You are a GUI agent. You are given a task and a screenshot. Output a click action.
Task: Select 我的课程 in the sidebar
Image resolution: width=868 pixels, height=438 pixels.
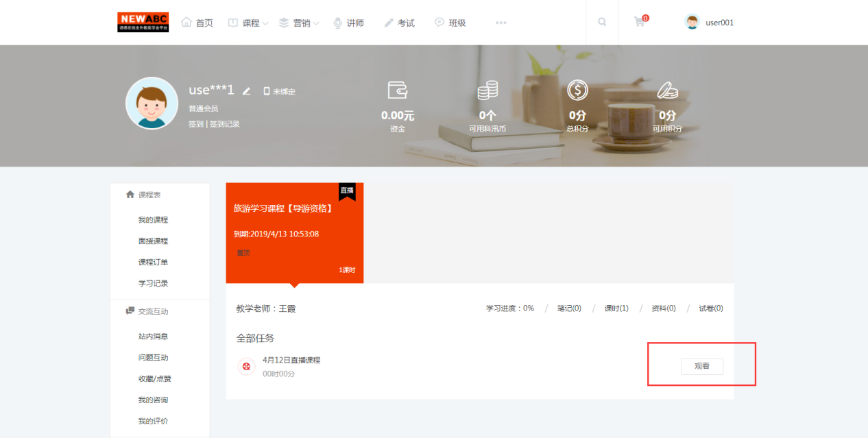point(153,220)
